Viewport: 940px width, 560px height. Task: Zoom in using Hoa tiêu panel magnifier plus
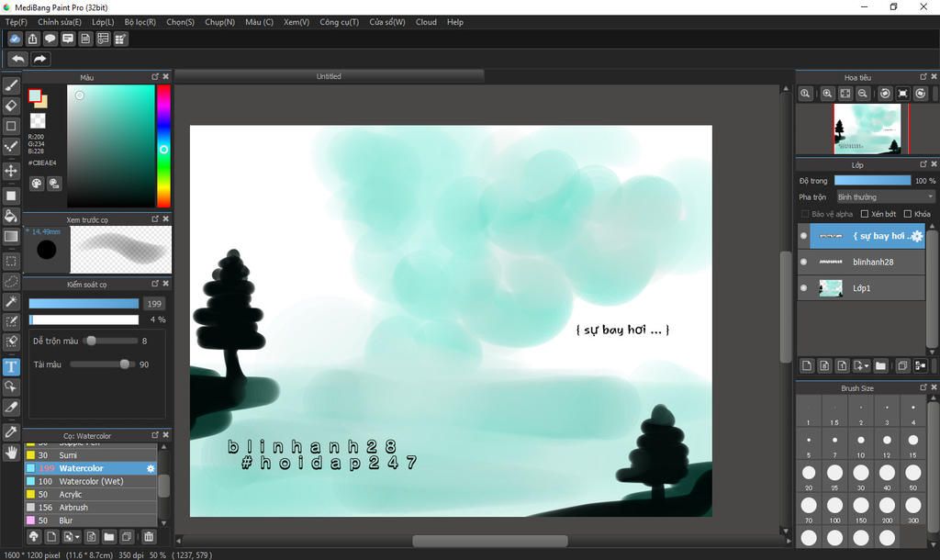click(827, 94)
